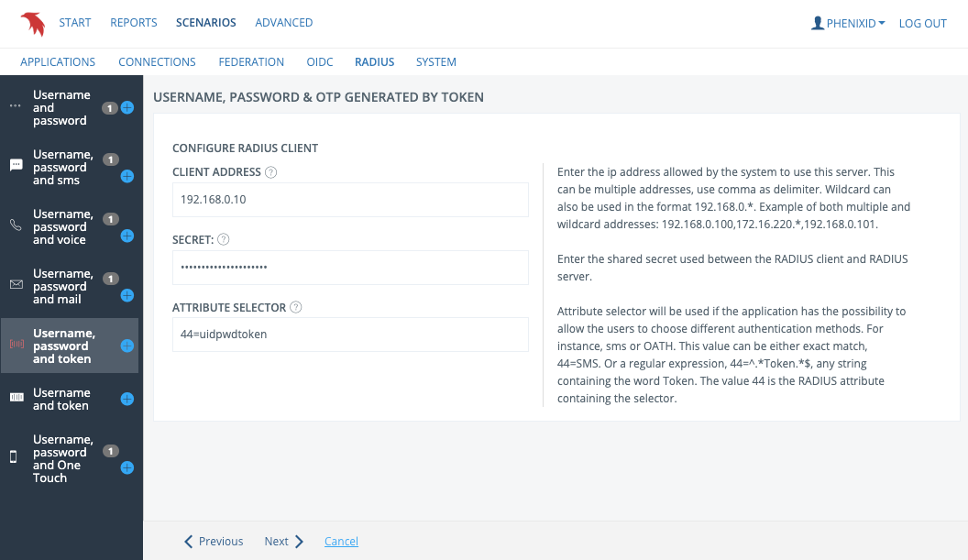Viewport: 968px width, 560px height.
Task: Switch to the FEDERATION tab
Action: 251,62
